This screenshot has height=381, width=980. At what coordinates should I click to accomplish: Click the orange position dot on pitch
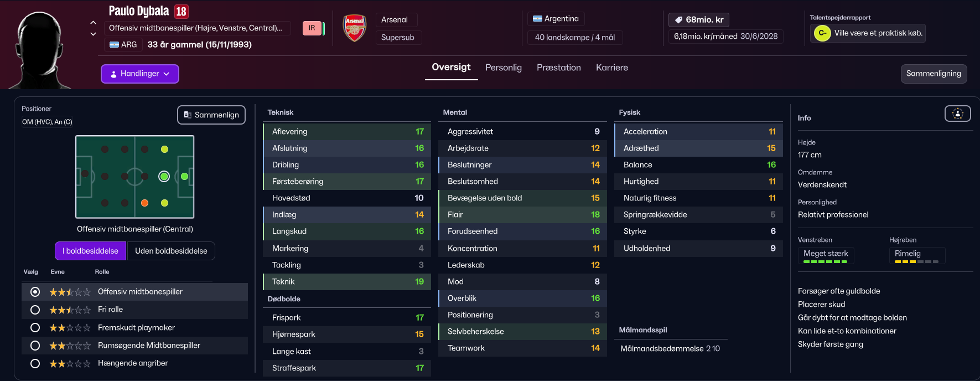pos(144,203)
